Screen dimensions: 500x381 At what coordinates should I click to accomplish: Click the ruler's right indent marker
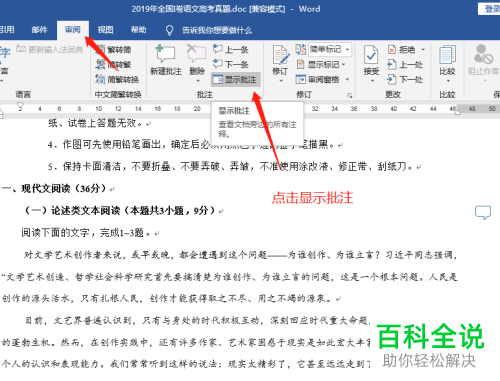[x=457, y=111]
